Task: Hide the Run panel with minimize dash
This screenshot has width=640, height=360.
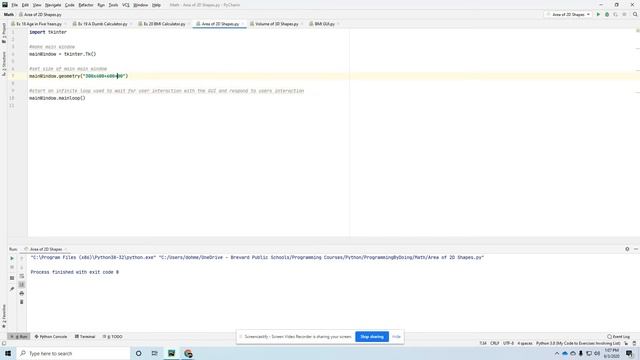Action: pos(636,249)
